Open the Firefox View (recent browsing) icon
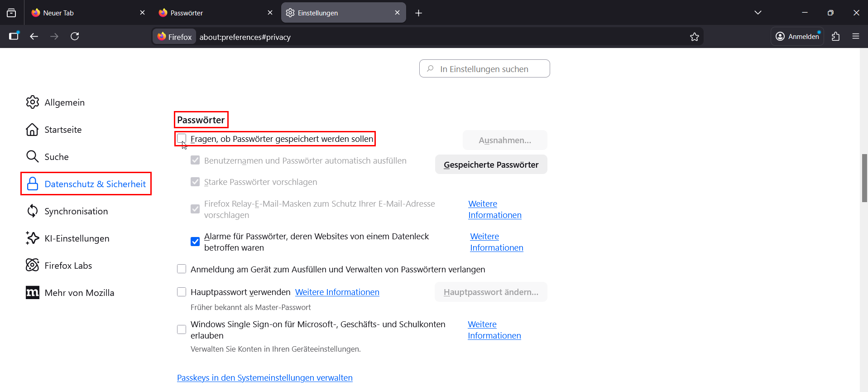This screenshot has height=392, width=868. (x=11, y=13)
